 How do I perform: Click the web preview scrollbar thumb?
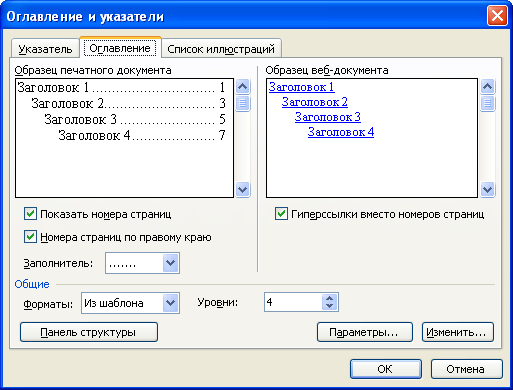click(487, 103)
